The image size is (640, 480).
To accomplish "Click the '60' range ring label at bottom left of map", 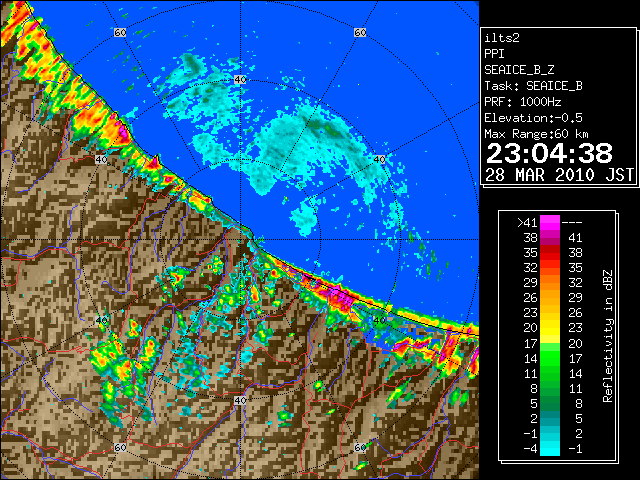I will [120, 448].
